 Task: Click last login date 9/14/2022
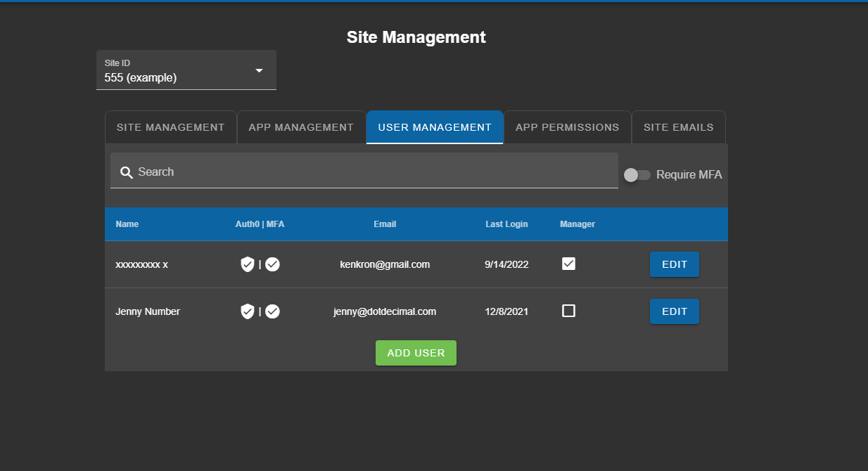click(x=506, y=264)
